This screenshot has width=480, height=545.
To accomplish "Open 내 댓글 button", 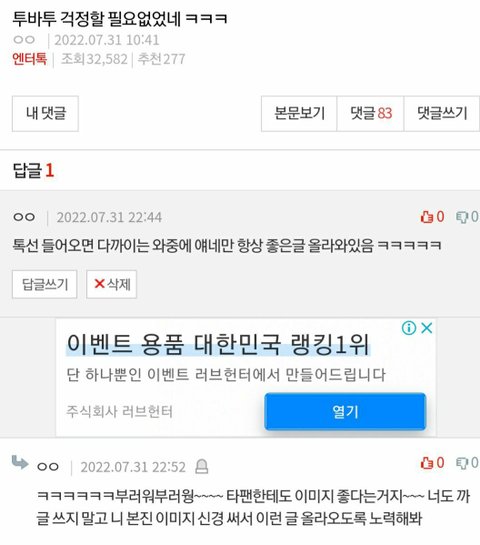I will click(x=45, y=114).
